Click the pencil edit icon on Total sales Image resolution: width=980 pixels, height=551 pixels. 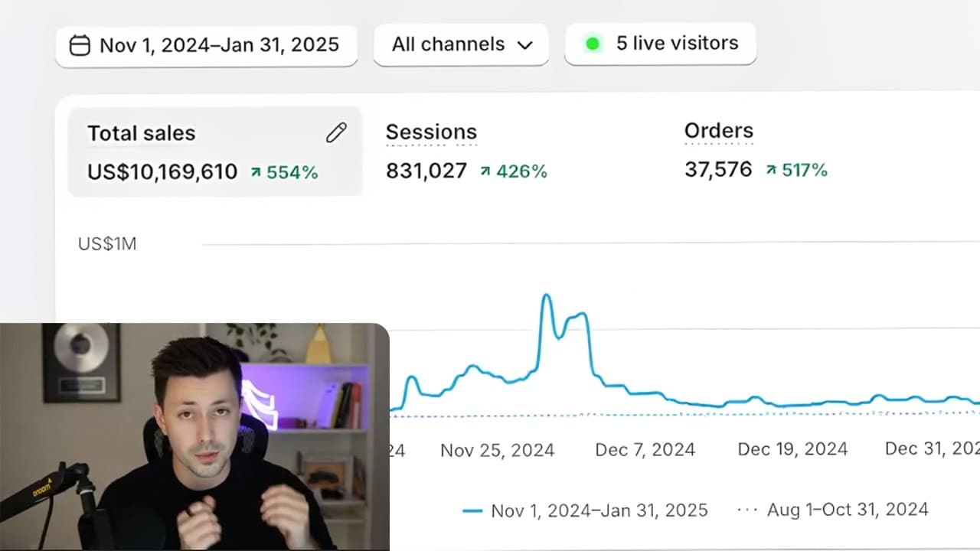click(x=336, y=132)
